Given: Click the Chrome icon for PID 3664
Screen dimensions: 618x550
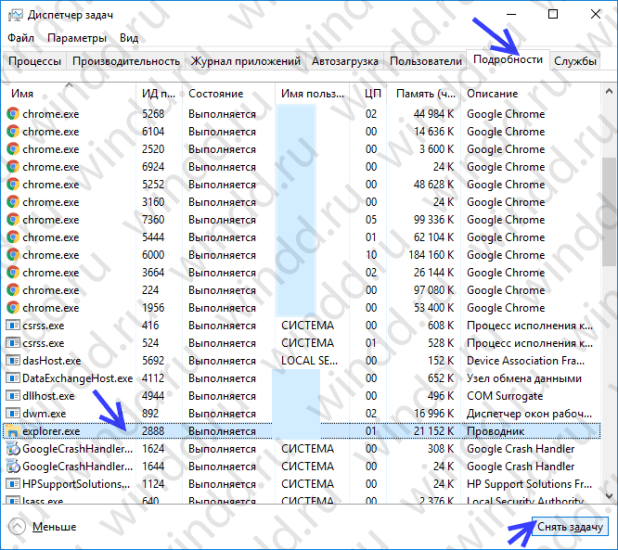Looking at the screenshot, I should [13, 272].
